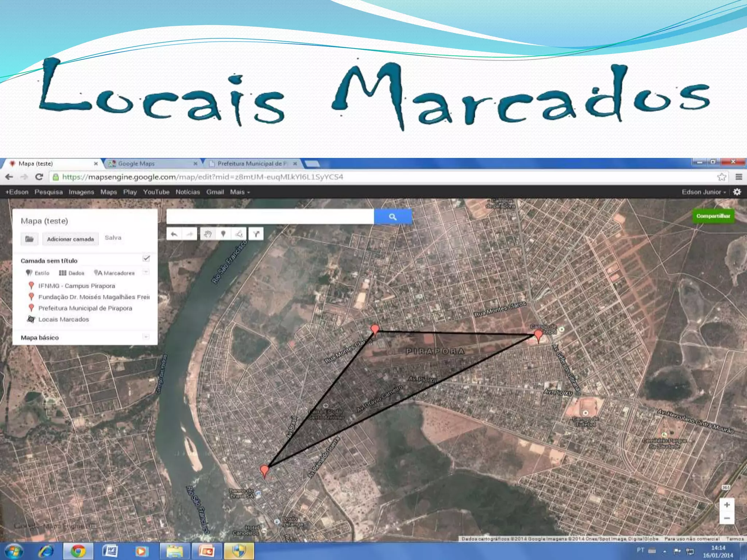Click map zoom out minus button

[727, 518]
